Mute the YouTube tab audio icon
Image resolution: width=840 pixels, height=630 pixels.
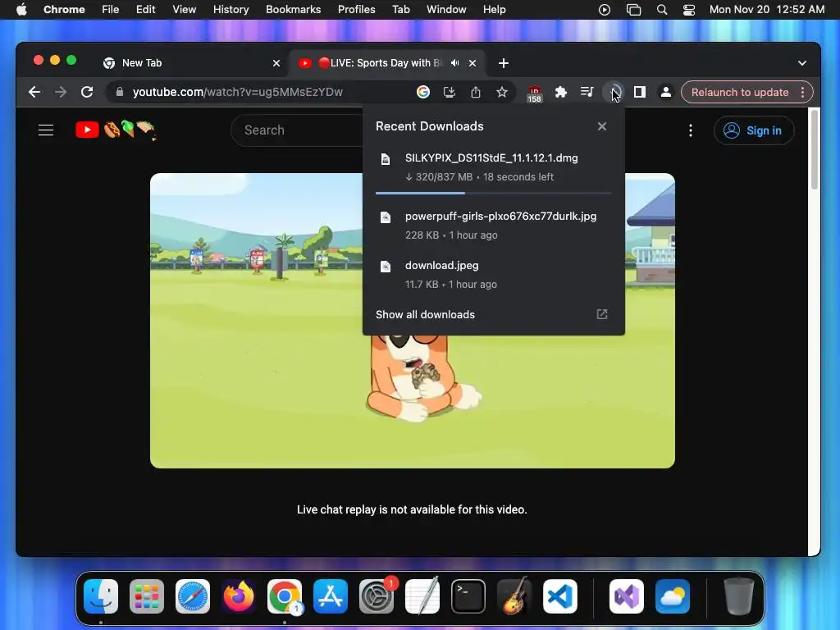pos(454,63)
